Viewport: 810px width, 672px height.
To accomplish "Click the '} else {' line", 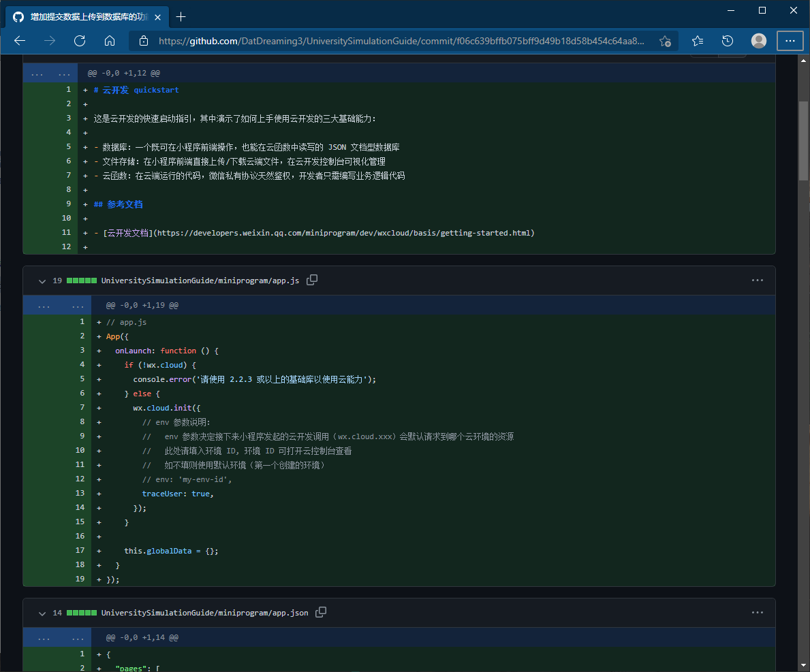I will [142, 394].
